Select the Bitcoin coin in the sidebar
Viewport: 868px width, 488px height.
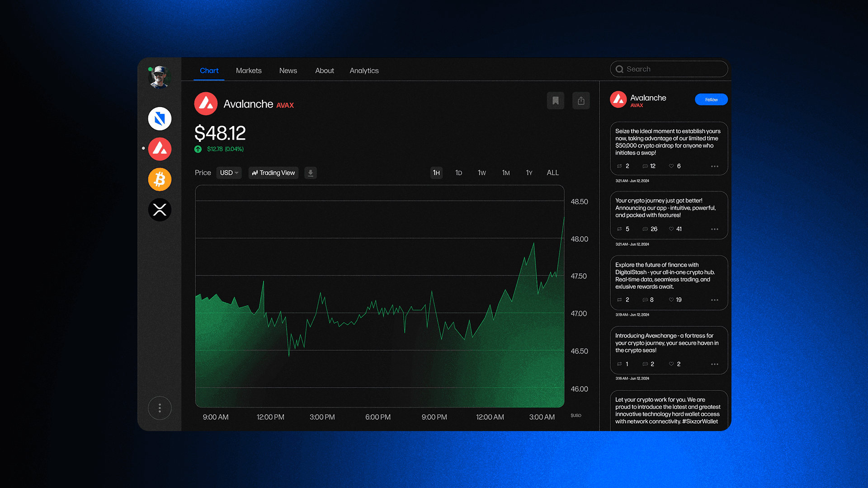(x=160, y=179)
